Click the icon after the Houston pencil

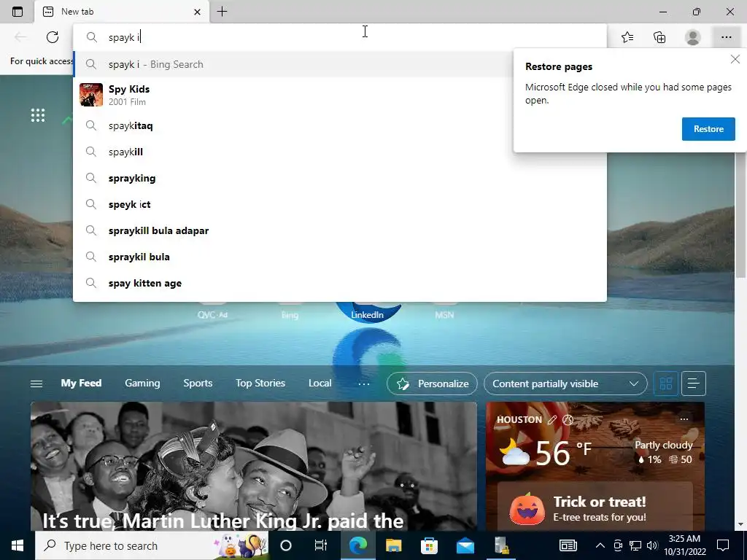click(x=568, y=419)
